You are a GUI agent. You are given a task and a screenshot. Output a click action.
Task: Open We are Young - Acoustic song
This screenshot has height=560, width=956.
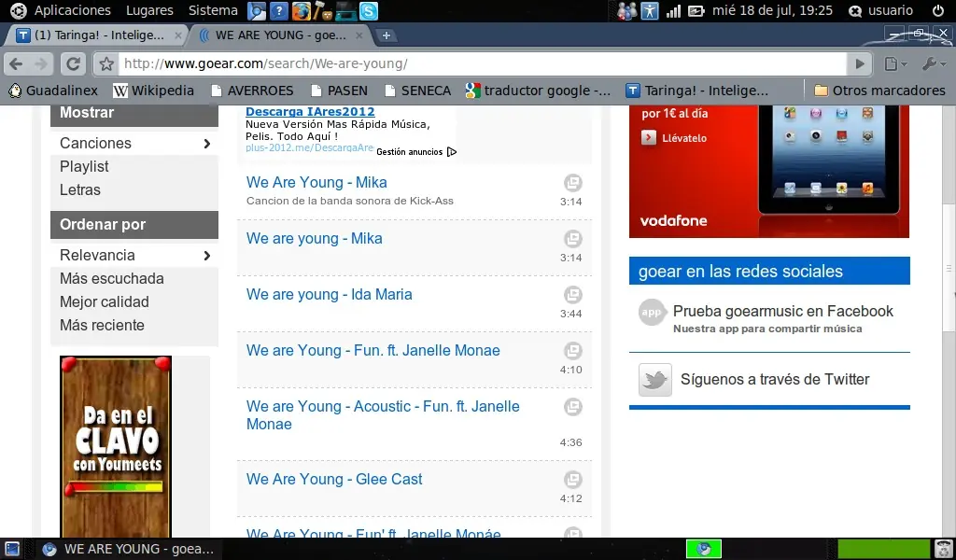[383, 415]
